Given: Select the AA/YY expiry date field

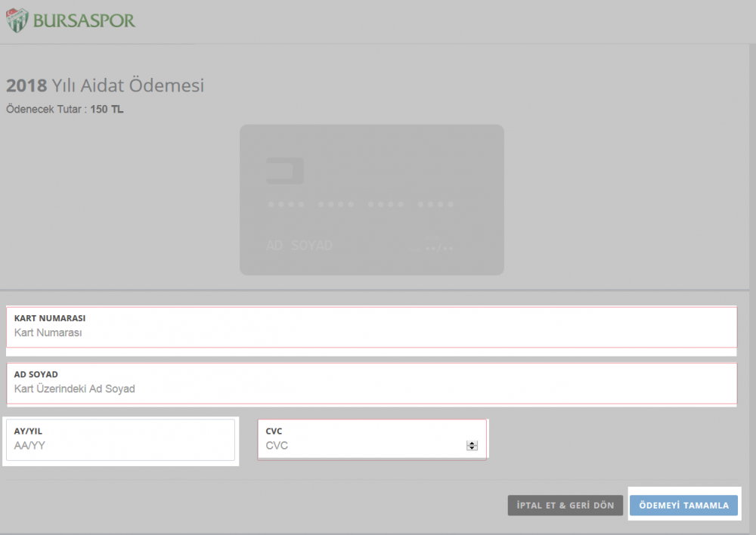Looking at the screenshot, I should click(121, 446).
